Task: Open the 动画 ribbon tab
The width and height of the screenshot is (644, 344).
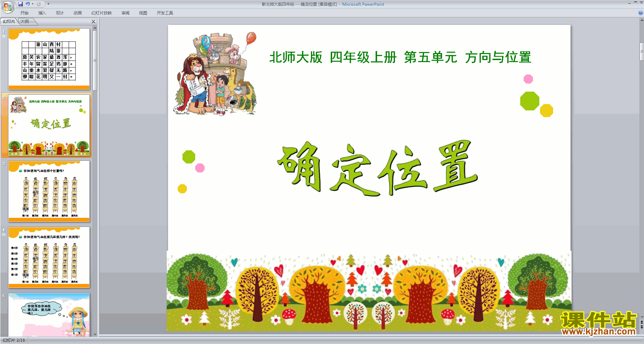Action: [x=77, y=13]
